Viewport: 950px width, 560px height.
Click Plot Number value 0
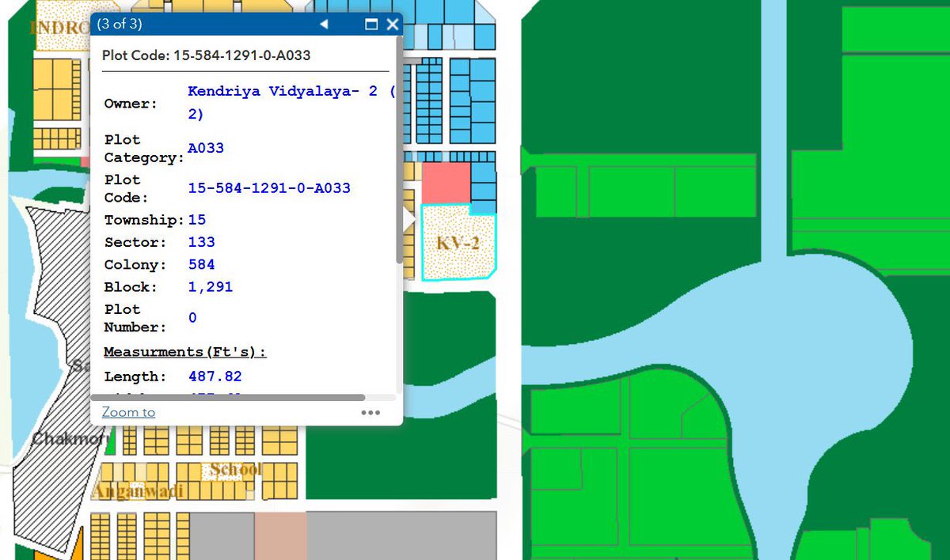192,318
